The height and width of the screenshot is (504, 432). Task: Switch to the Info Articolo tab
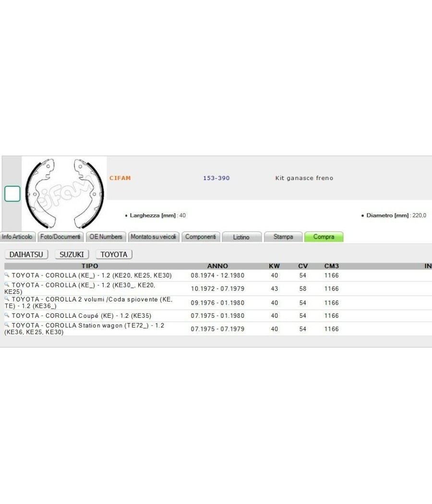(x=17, y=237)
